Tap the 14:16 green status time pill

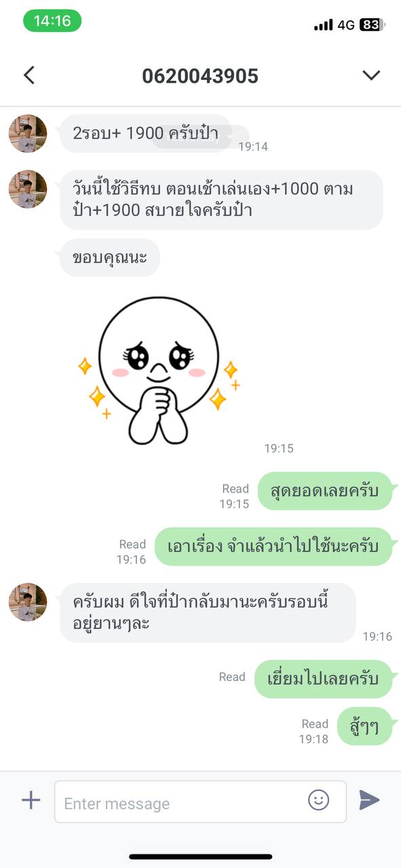pyautogui.click(x=52, y=21)
